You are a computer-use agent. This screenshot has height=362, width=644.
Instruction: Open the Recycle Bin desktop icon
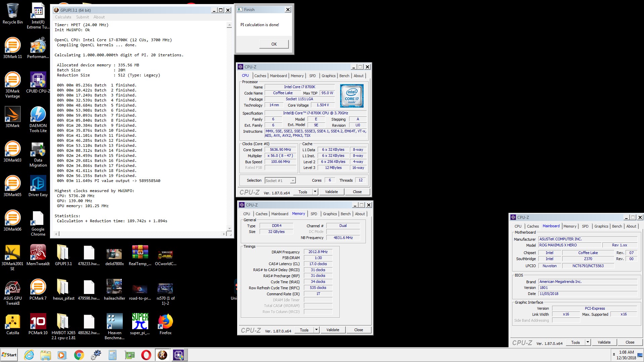pos(12,13)
